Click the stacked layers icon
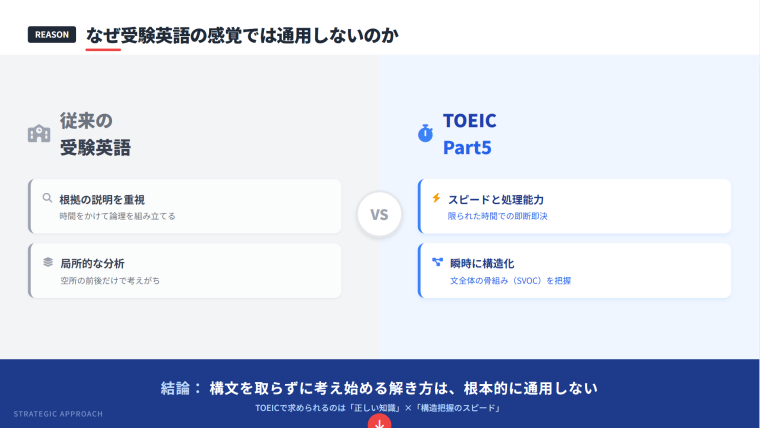The image size is (760, 428). click(47, 262)
